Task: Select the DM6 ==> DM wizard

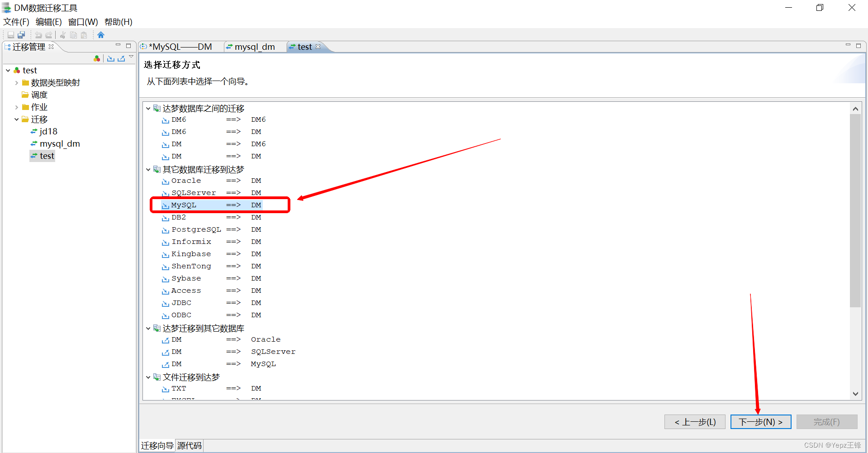Action: (212, 132)
